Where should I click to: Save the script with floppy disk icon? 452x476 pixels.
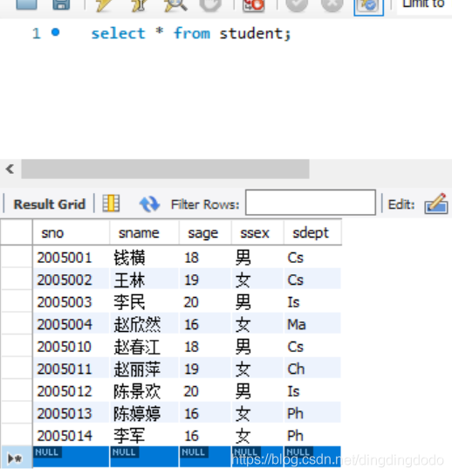61,4
